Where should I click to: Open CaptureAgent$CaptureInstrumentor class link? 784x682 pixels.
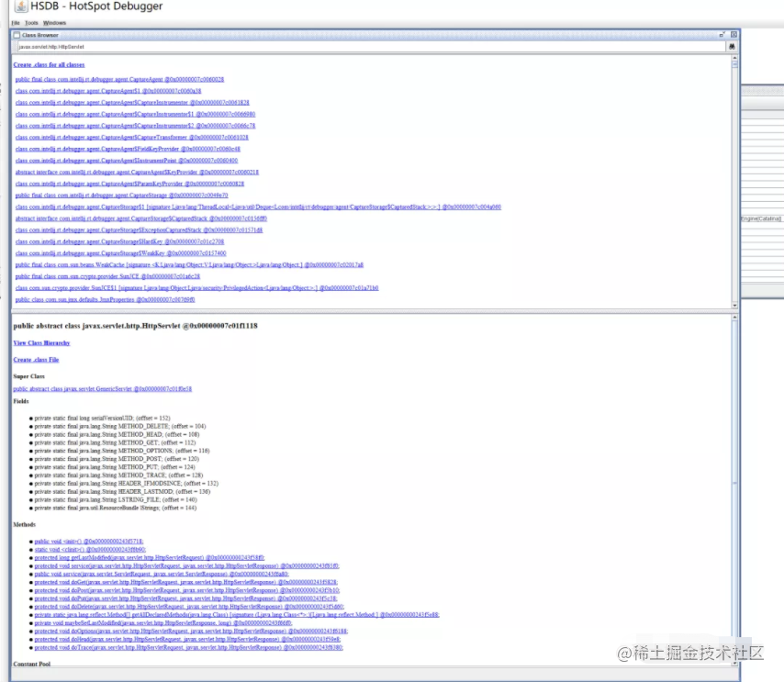132,103
